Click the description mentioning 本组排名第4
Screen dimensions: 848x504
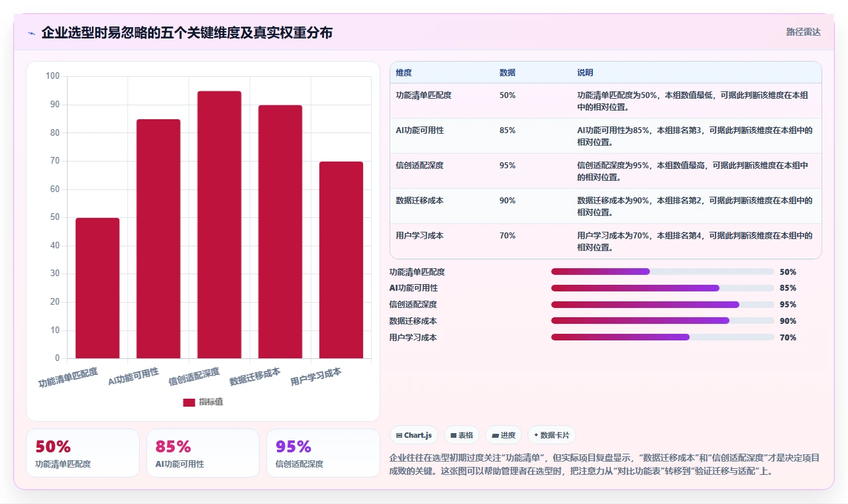coord(695,242)
